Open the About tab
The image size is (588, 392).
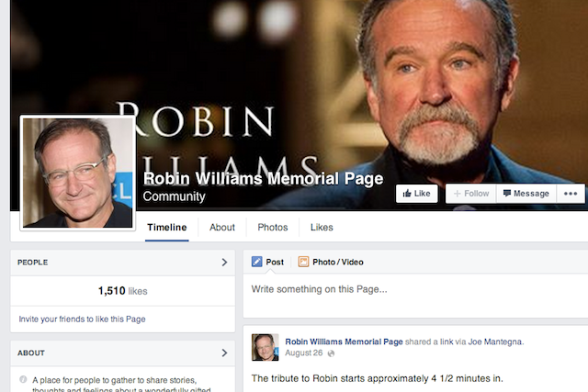(x=222, y=228)
